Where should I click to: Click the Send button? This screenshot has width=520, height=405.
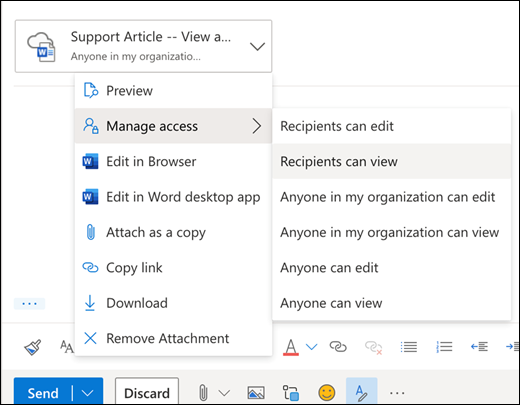click(x=43, y=393)
